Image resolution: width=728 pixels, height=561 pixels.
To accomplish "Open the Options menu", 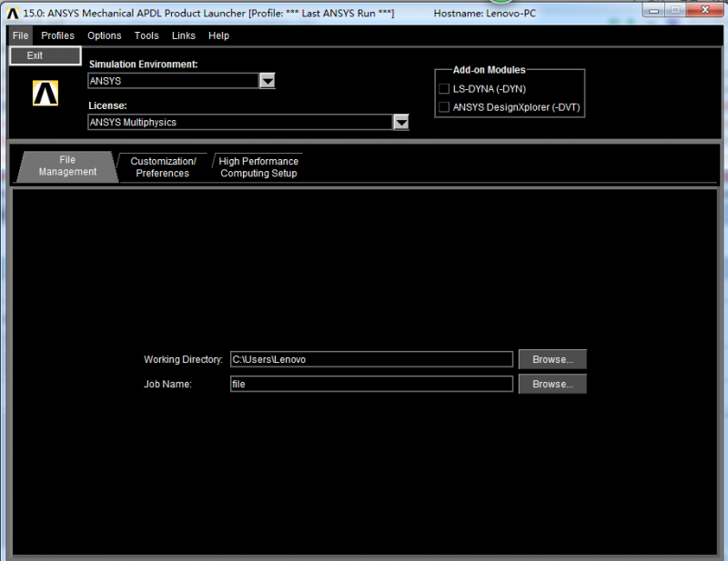I will pos(104,35).
